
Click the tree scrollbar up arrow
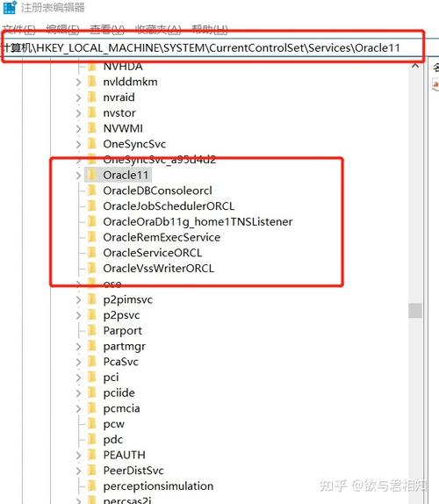tap(415, 66)
